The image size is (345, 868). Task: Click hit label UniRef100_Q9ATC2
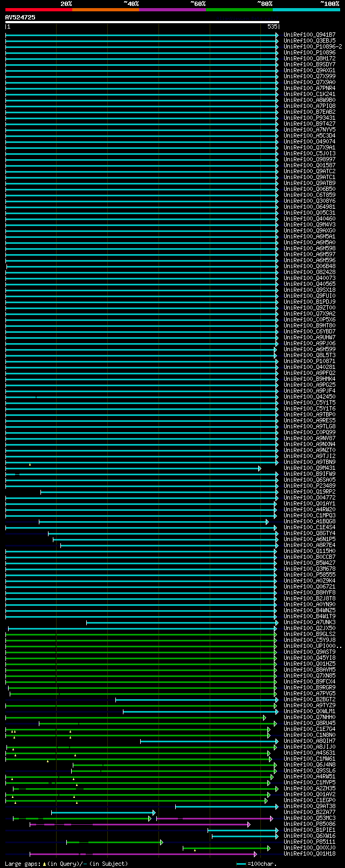pyautogui.click(x=309, y=171)
